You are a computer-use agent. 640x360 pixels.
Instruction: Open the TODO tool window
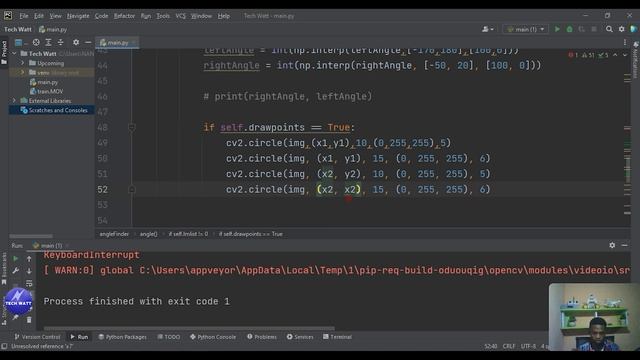(x=169, y=337)
